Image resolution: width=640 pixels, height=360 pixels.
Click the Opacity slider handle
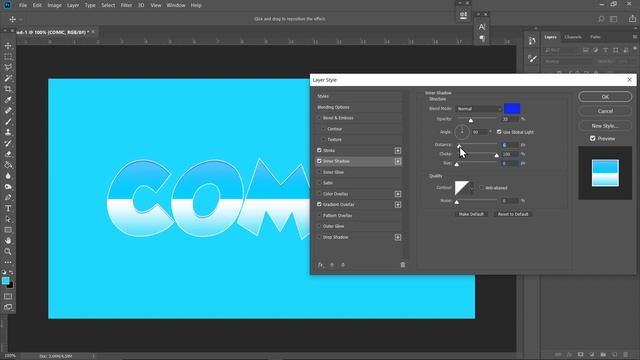(x=471, y=120)
